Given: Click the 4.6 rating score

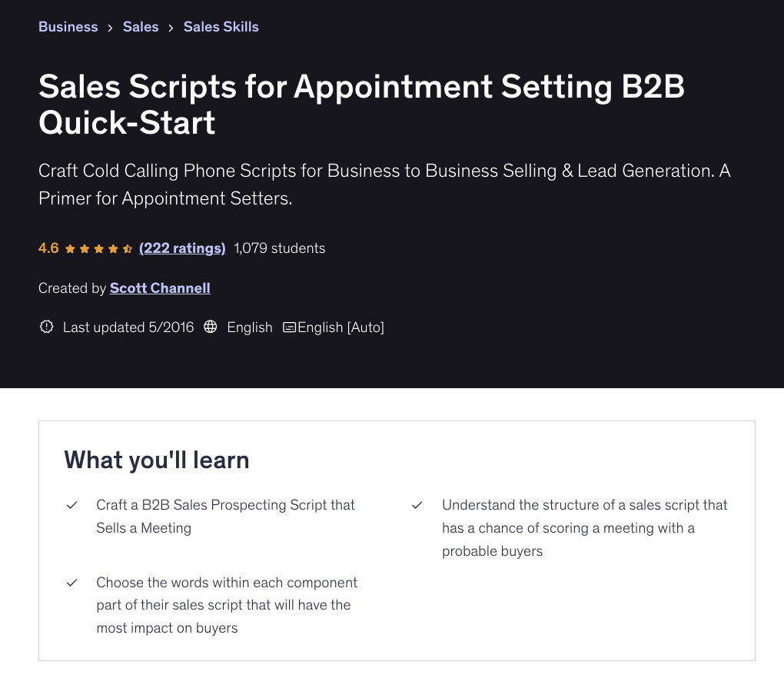Looking at the screenshot, I should pyautogui.click(x=48, y=248).
